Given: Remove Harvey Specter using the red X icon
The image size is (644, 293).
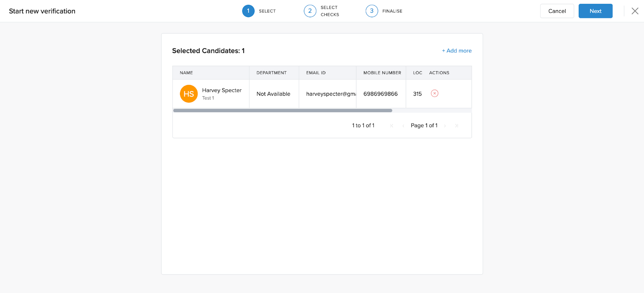Looking at the screenshot, I should (434, 93).
